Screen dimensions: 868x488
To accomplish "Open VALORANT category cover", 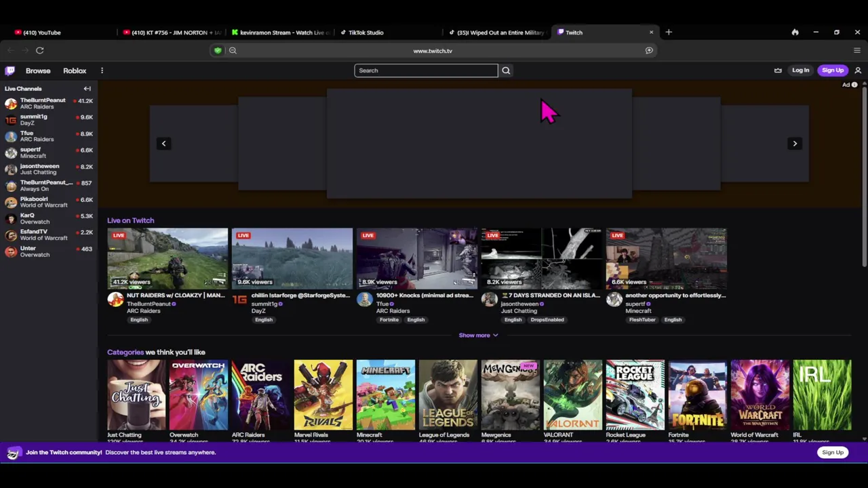I will [573, 394].
